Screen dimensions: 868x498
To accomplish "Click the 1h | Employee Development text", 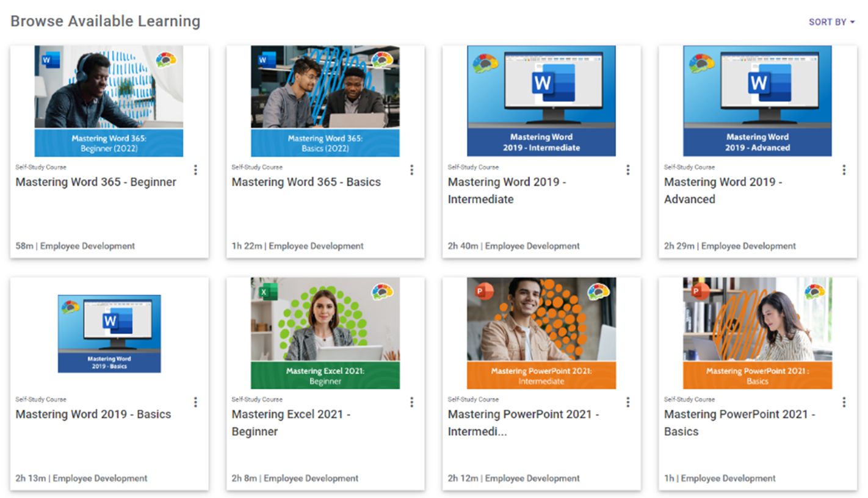I will [x=720, y=478].
